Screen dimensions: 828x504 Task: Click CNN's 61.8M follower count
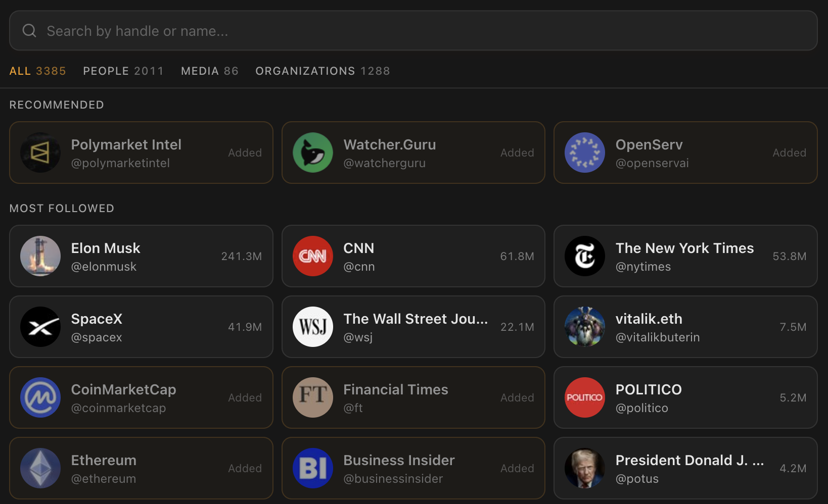[517, 256]
